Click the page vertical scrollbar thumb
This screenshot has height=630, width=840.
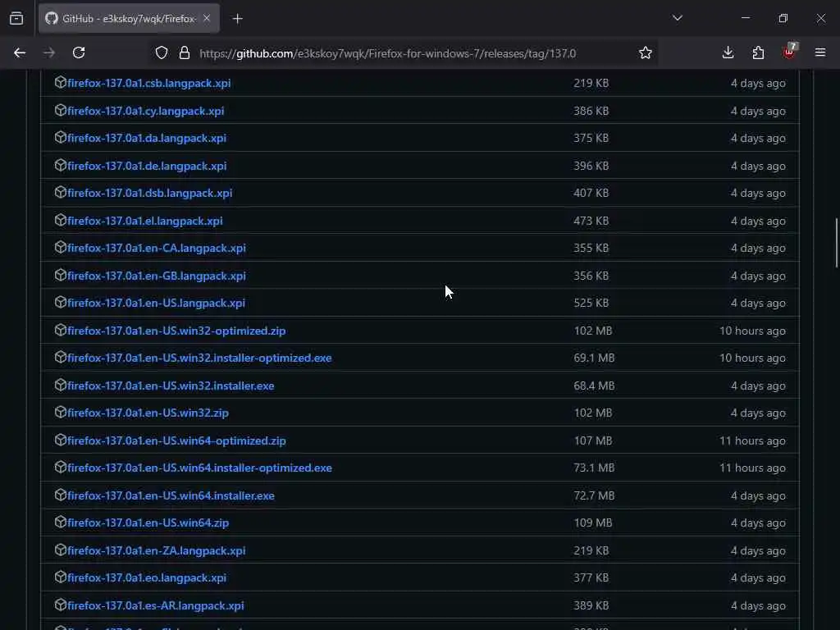tap(837, 243)
